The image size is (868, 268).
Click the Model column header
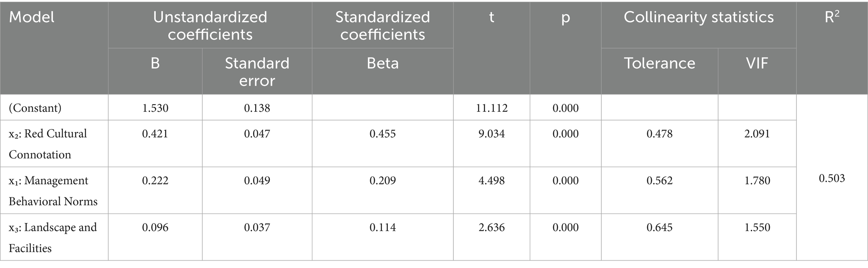[x=32, y=17]
